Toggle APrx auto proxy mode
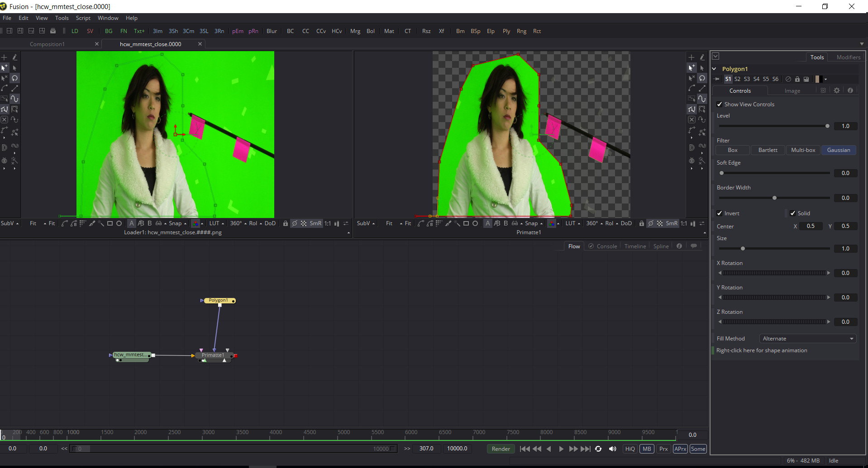The height and width of the screenshot is (468, 868). pyautogui.click(x=680, y=449)
